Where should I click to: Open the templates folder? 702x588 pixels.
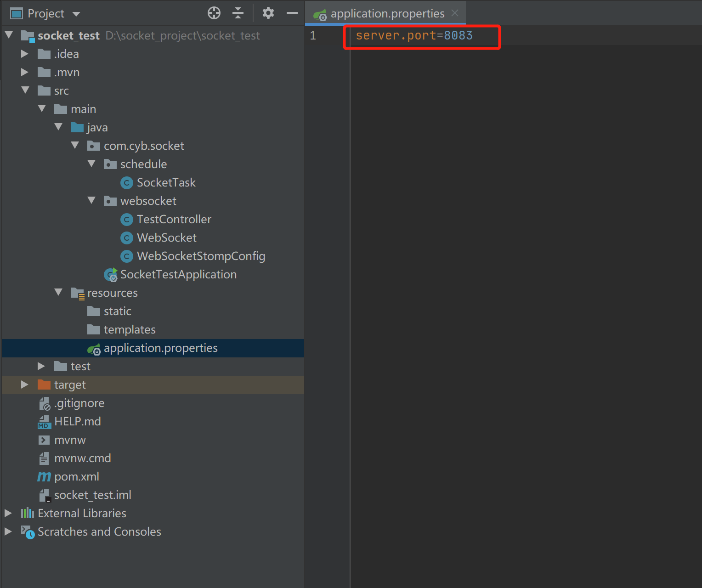tap(130, 329)
